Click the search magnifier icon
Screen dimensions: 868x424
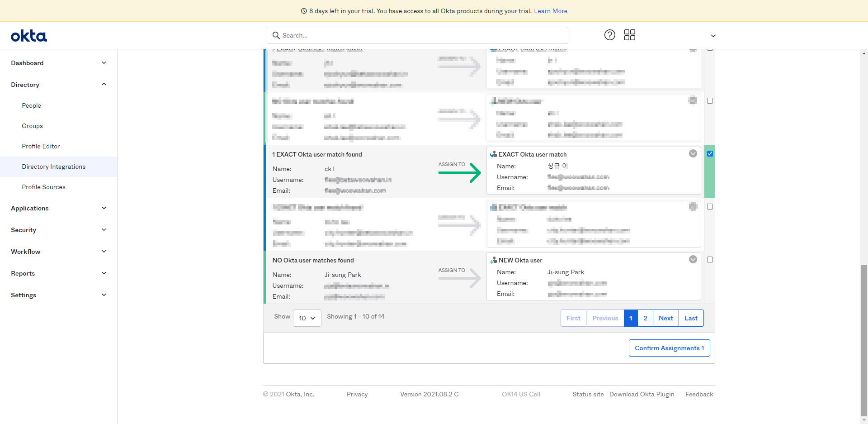pyautogui.click(x=276, y=35)
